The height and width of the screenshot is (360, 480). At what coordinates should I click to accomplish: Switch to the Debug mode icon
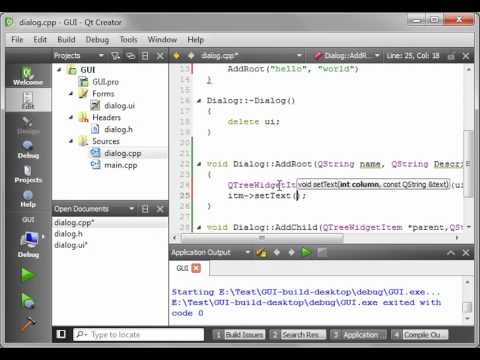click(28, 150)
